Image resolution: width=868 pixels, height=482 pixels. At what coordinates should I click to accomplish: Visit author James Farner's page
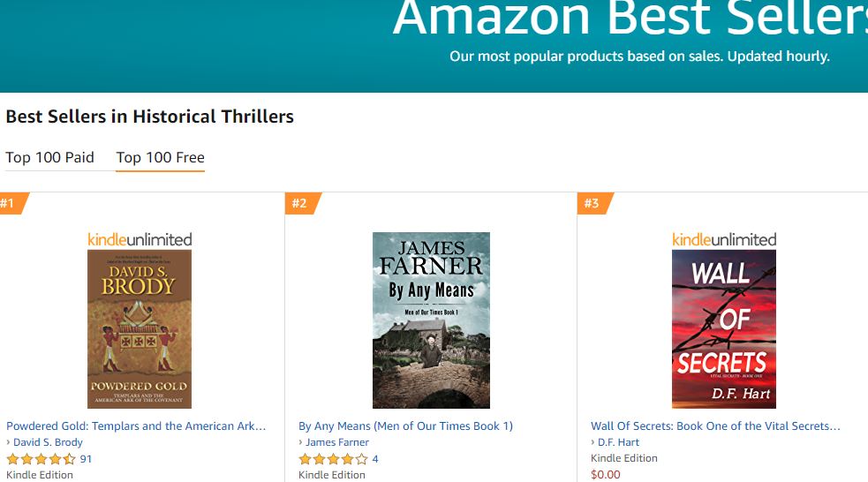(x=337, y=442)
